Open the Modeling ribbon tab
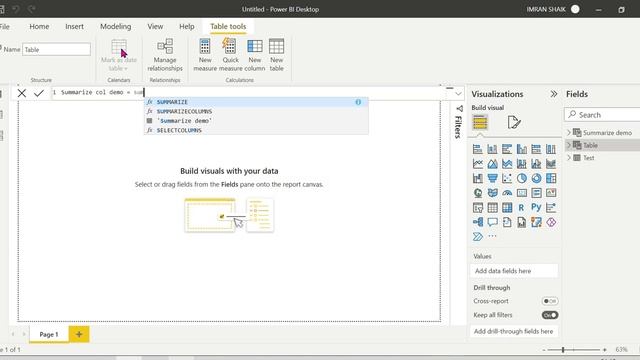Viewport: 640px width, 360px height. (116, 27)
